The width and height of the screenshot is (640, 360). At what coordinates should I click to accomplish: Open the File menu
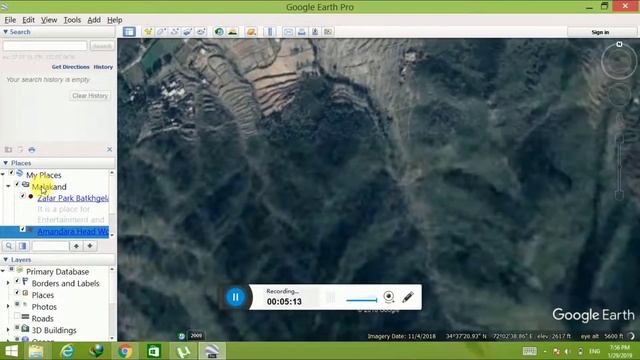[x=10, y=20]
